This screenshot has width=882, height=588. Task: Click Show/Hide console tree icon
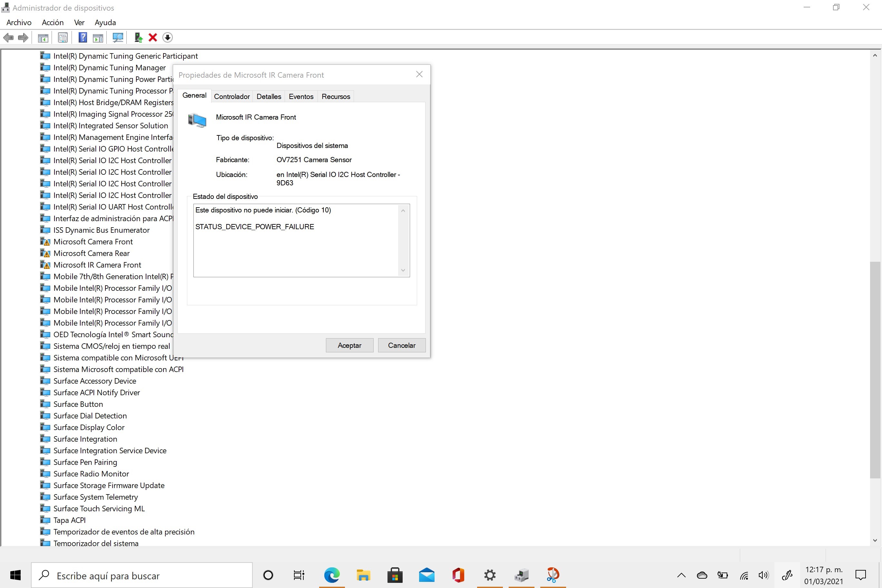pyautogui.click(x=43, y=37)
